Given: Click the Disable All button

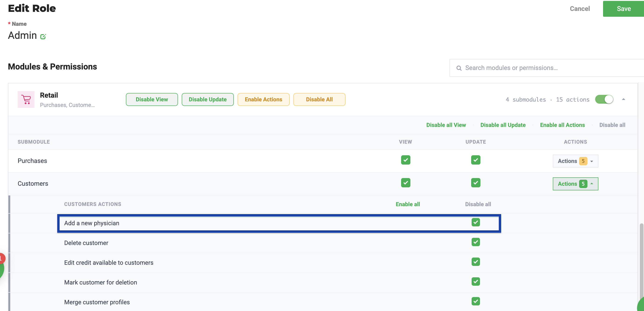Looking at the screenshot, I should coord(319,99).
